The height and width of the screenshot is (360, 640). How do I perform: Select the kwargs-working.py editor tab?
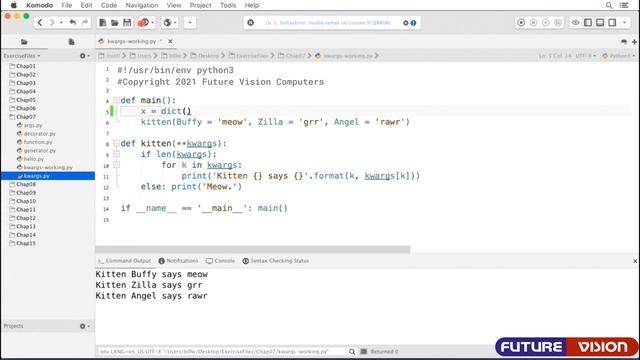(x=130, y=41)
